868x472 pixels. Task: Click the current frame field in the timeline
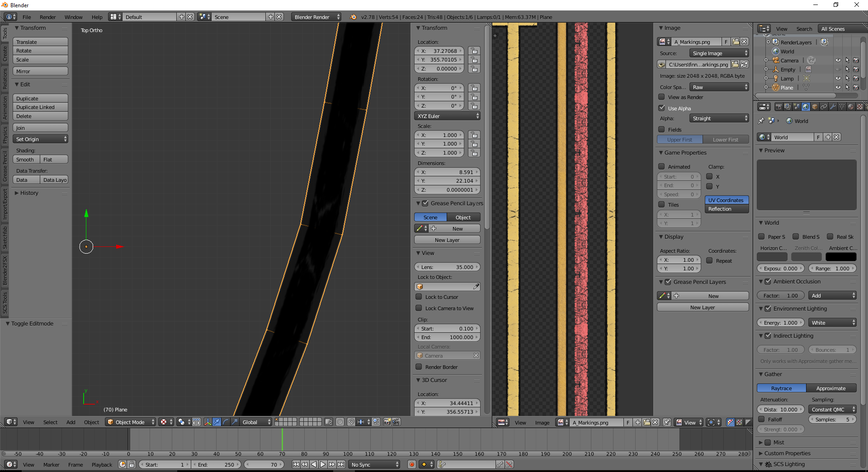coord(264,464)
